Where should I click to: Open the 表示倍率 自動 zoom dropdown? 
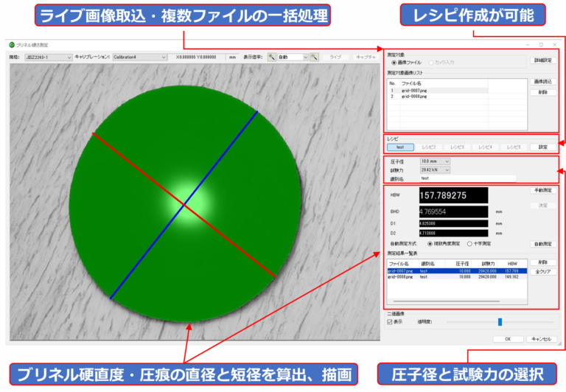(293, 57)
